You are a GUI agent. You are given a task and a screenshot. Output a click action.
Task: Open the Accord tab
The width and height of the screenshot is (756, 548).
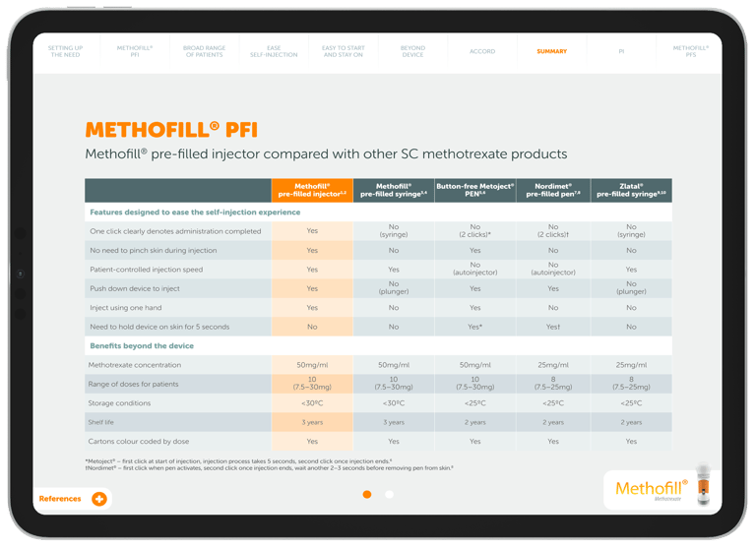point(482,51)
